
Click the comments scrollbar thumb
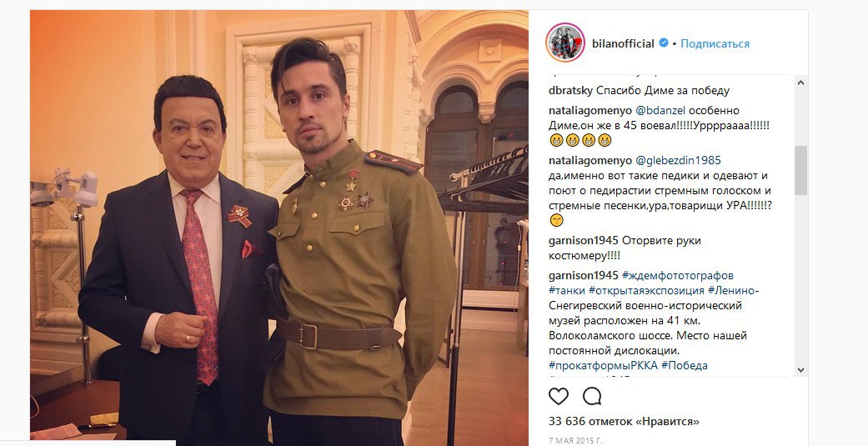tap(800, 170)
